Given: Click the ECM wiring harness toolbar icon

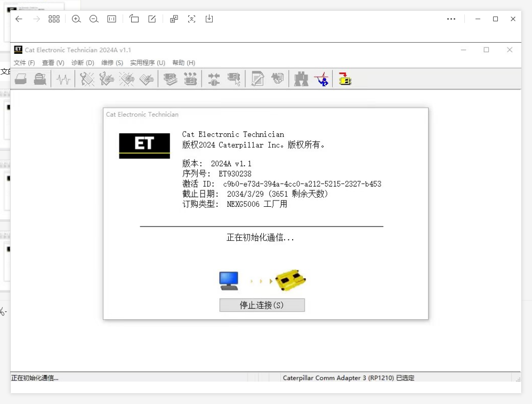Looking at the screenshot, I should 278,79.
